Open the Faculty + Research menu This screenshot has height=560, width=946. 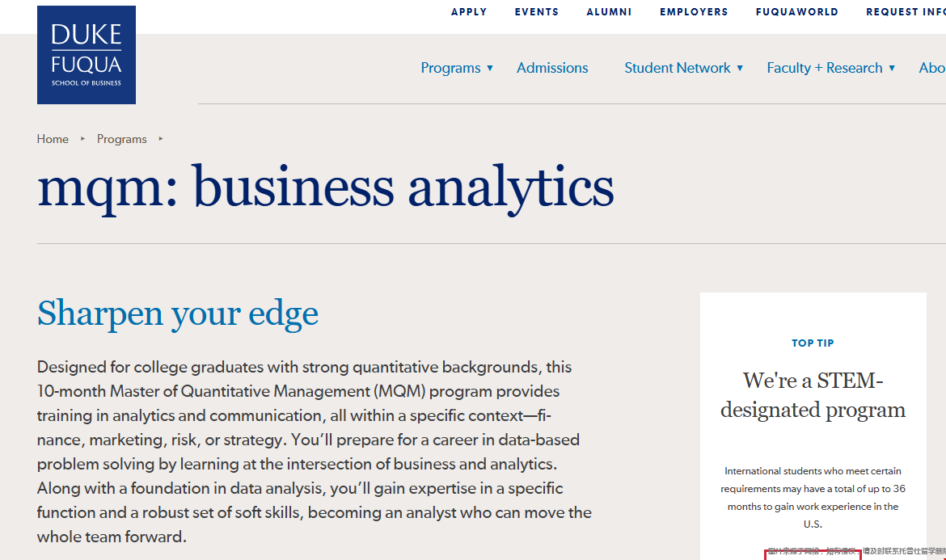click(x=824, y=68)
